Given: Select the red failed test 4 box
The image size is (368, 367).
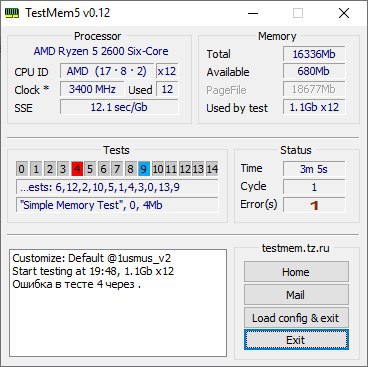Looking at the screenshot, I should point(77,169).
